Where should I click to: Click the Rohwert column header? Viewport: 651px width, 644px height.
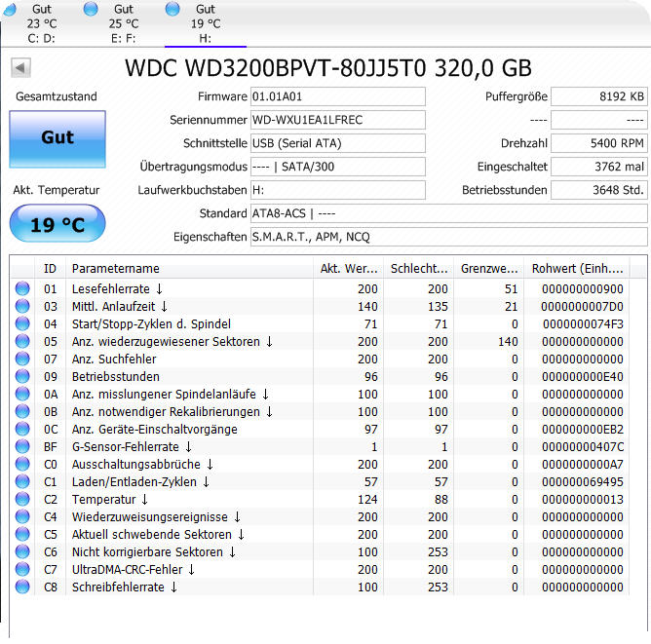[x=583, y=269]
